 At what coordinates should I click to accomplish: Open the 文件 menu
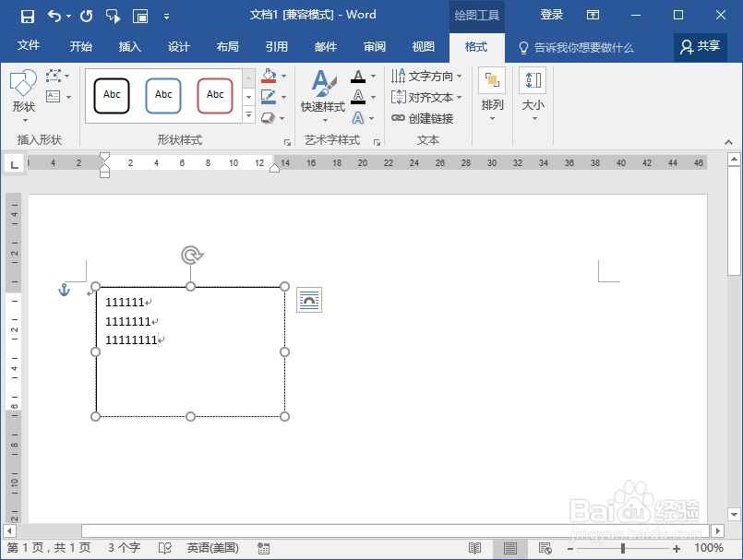tap(29, 44)
